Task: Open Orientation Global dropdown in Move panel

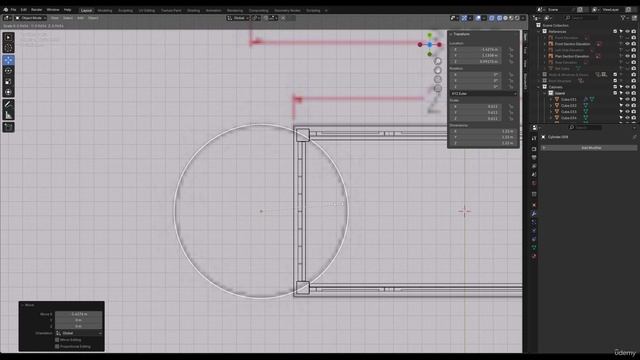Action: 79,333
